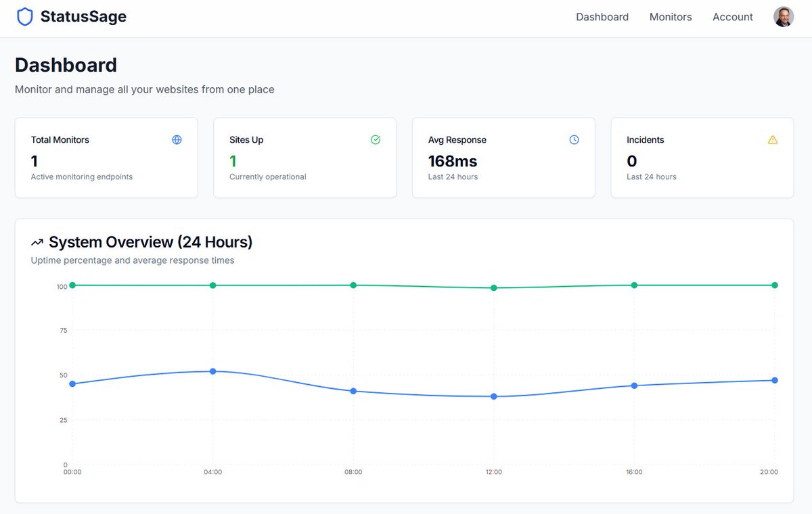The width and height of the screenshot is (812, 514).
Task: Select Dashboard in the navigation bar
Action: click(x=602, y=17)
